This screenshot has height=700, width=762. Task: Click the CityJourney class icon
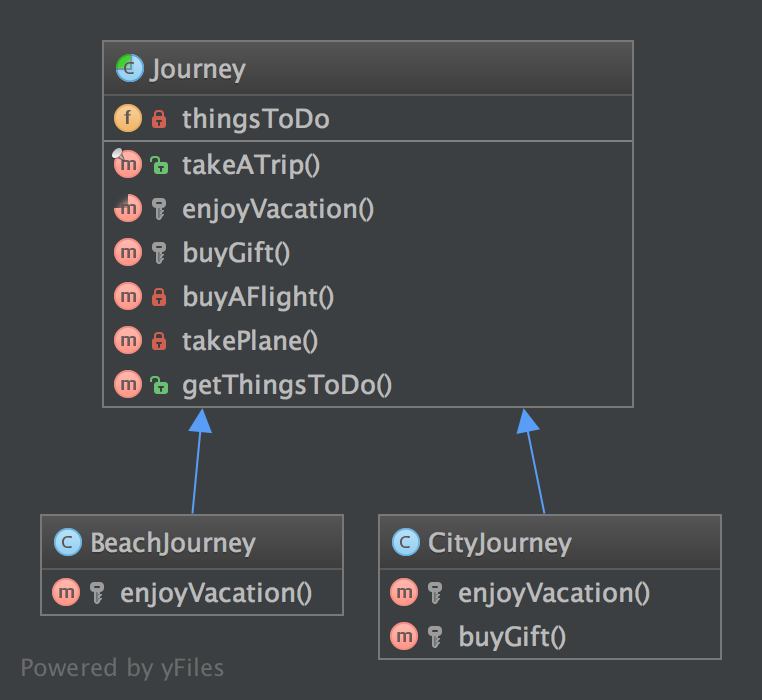(405, 543)
